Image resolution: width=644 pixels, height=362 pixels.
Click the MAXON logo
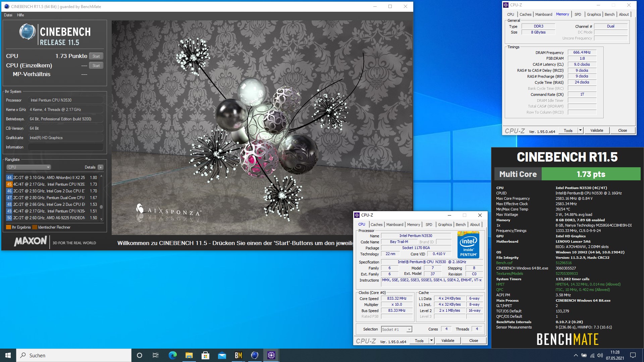tap(31, 241)
